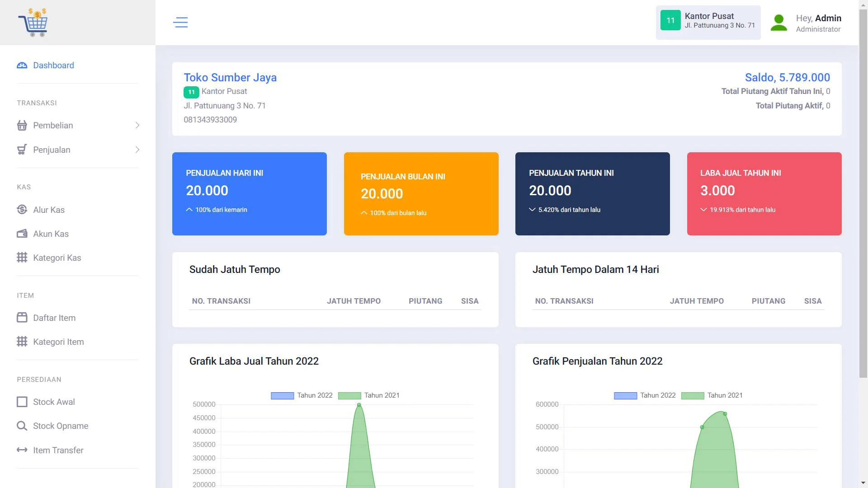The image size is (868, 488).
Task: Click the Kategori Item sidebar item
Action: tap(58, 342)
